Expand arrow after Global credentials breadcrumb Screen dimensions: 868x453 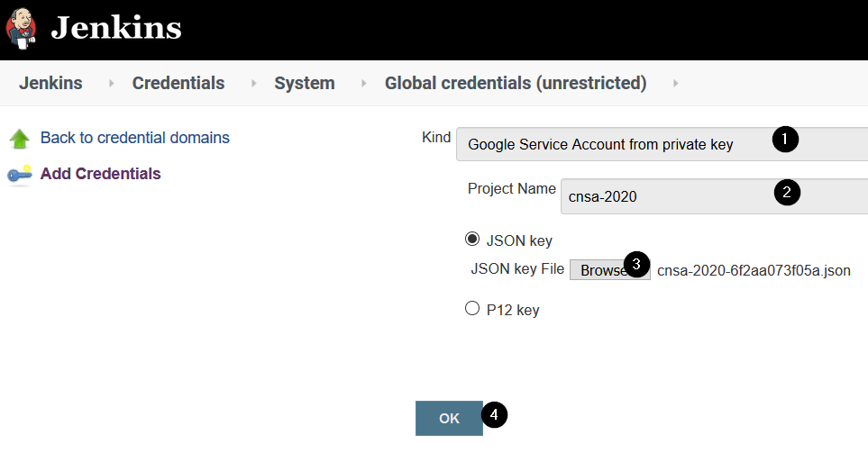[x=675, y=84]
